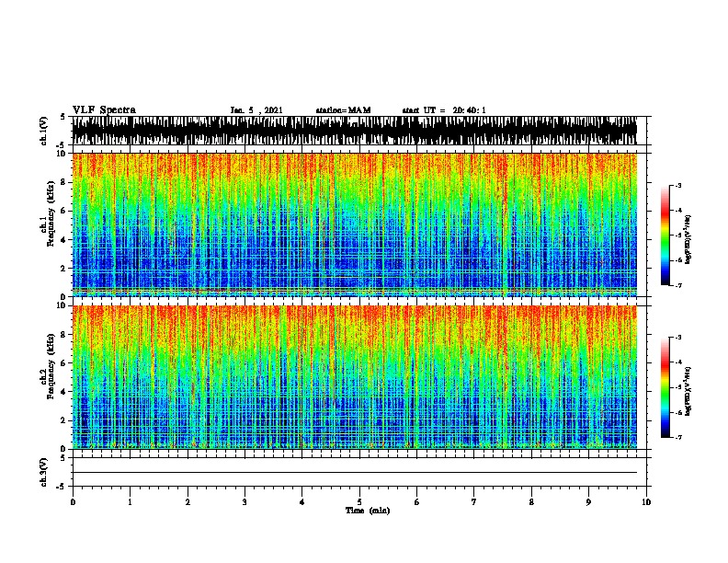
Task: Click time axis tick label "10"
Action: pyautogui.click(x=646, y=501)
